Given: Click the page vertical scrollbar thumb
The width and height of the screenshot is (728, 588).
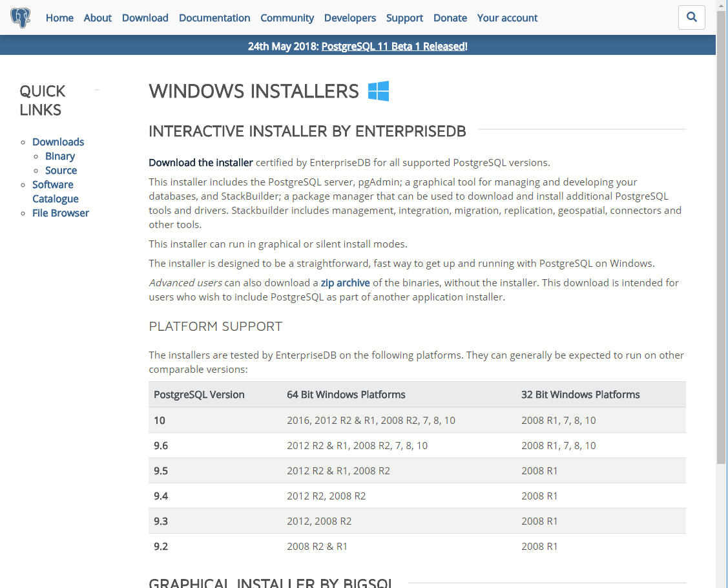Looking at the screenshot, I should click(721, 237).
